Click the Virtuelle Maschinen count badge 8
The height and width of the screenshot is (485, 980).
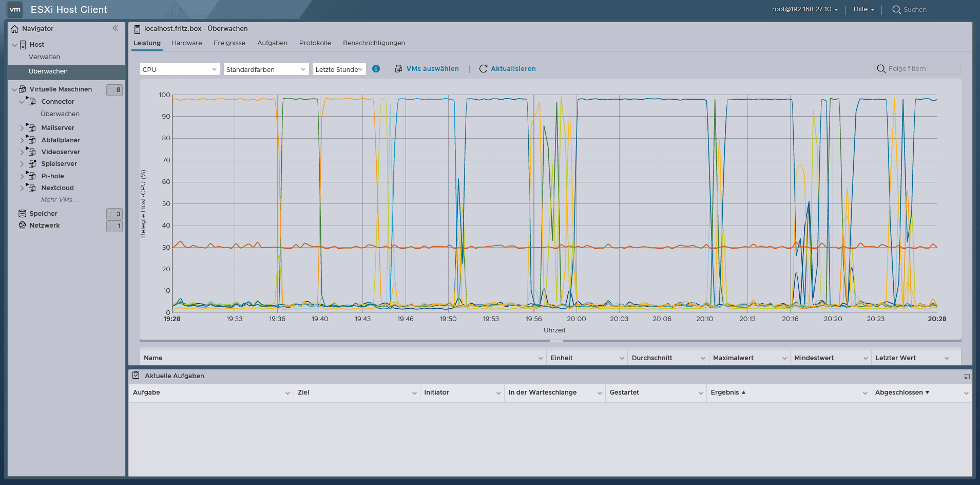114,90
